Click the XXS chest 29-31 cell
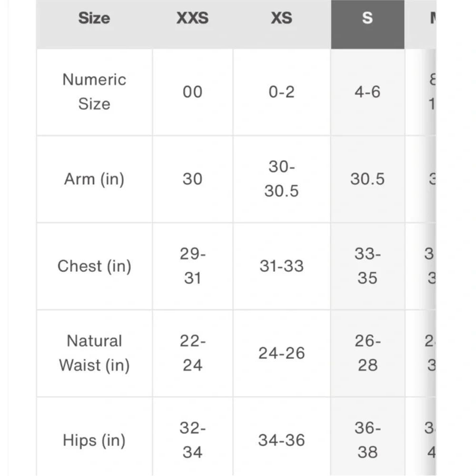Image resolution: width=476 pixels, height=476 pixels. pos(192,266)
